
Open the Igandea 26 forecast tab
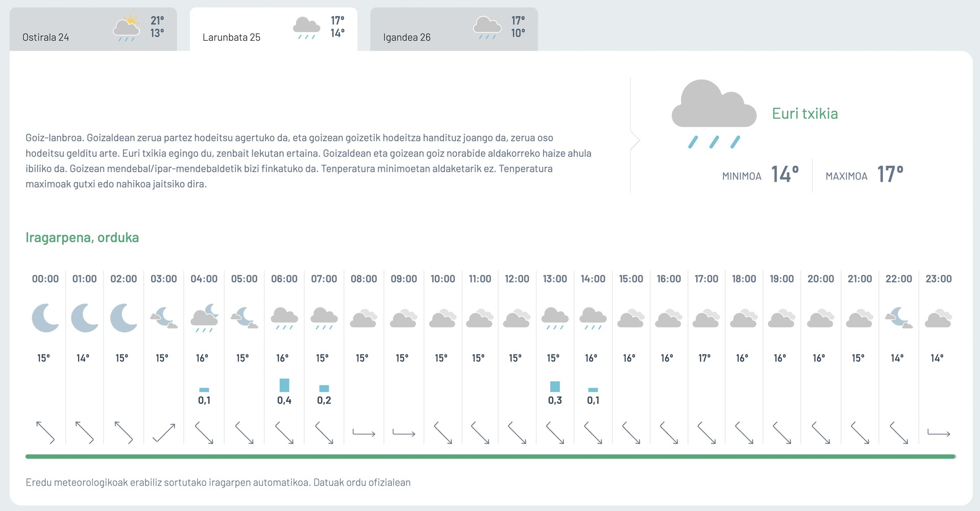454,29
